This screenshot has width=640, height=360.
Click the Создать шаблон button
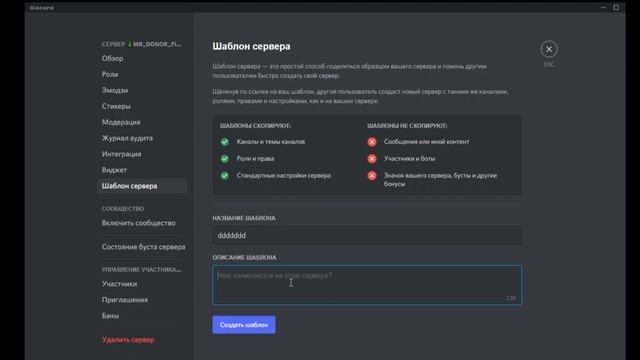pyautogui.click(x=244, y=325)
